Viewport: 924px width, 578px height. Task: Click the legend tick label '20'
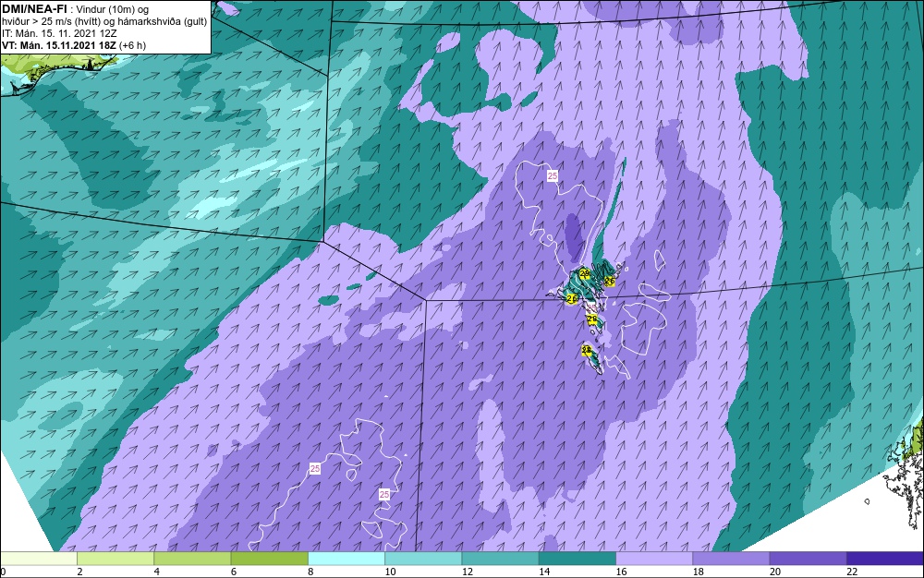[775, 572]
